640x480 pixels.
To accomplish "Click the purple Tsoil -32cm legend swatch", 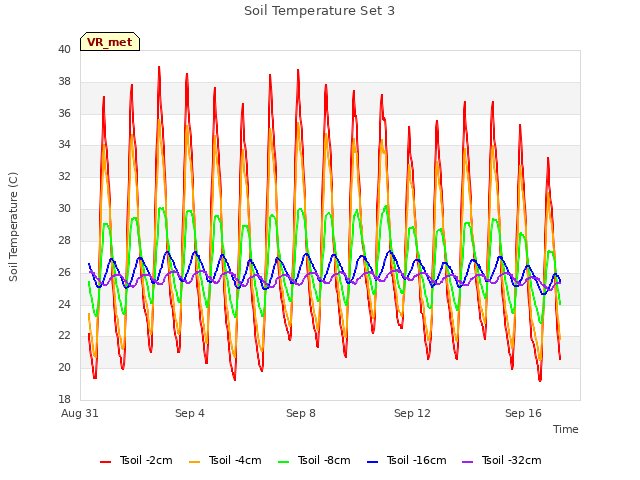I will click(467, 462).
